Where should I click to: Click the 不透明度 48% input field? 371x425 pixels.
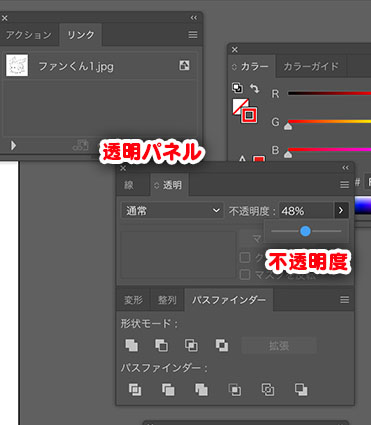click(306, 211)
